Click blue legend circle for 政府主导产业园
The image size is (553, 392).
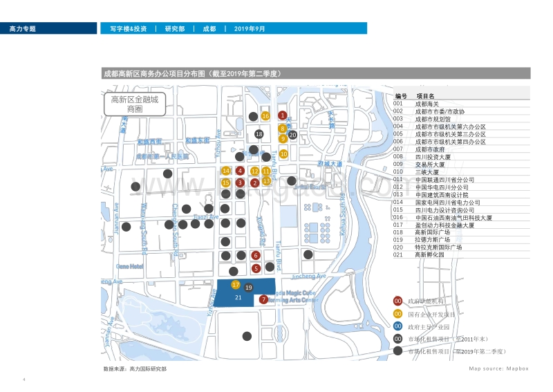(398, 326)
